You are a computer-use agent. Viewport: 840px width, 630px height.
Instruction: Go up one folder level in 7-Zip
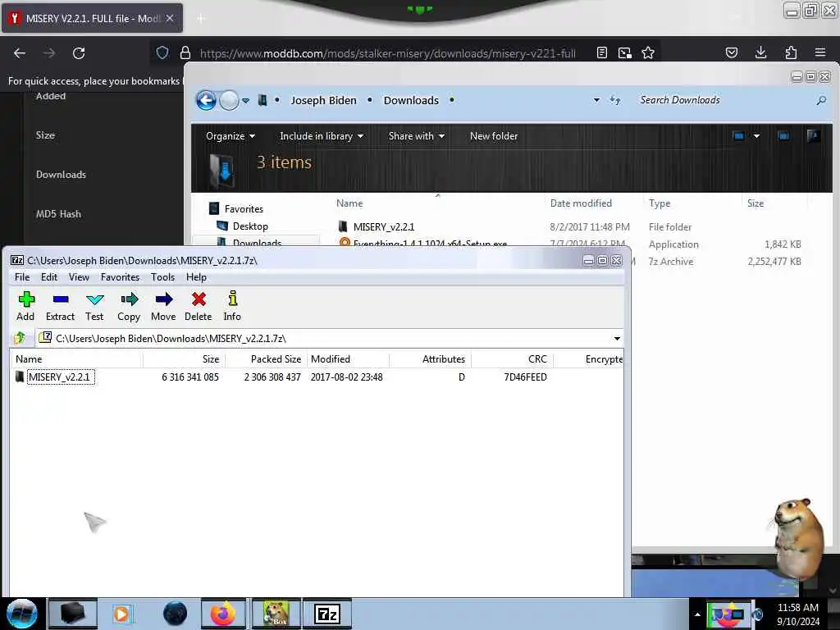pos(20,338)
